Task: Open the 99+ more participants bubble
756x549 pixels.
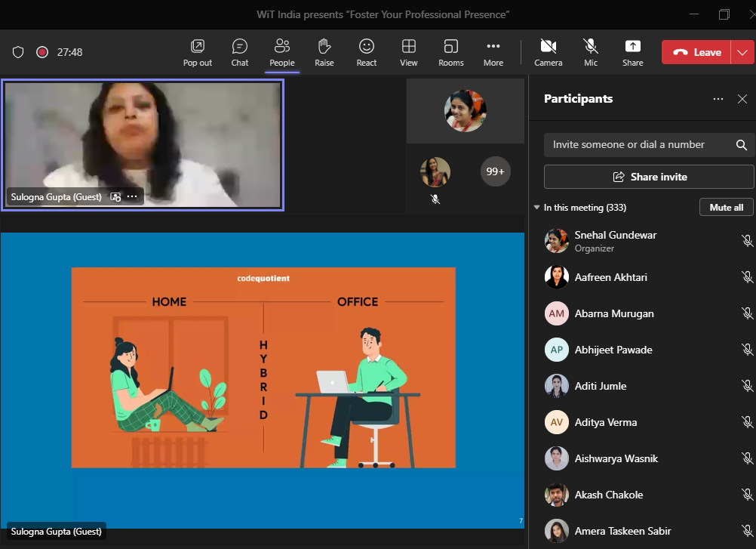Action: click(x=495, y=171)
